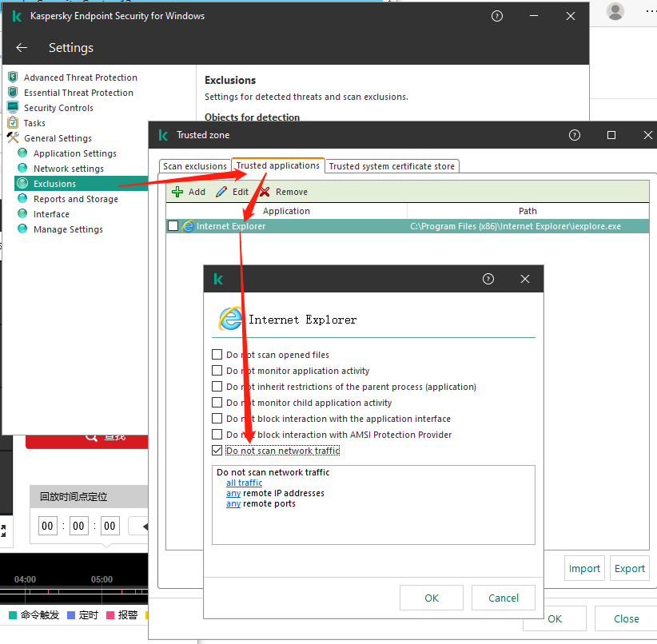Screen dimensions: 657x644
Task: Click the Kaspersky logo in Trusted zone title
Action: pos(163,135)
